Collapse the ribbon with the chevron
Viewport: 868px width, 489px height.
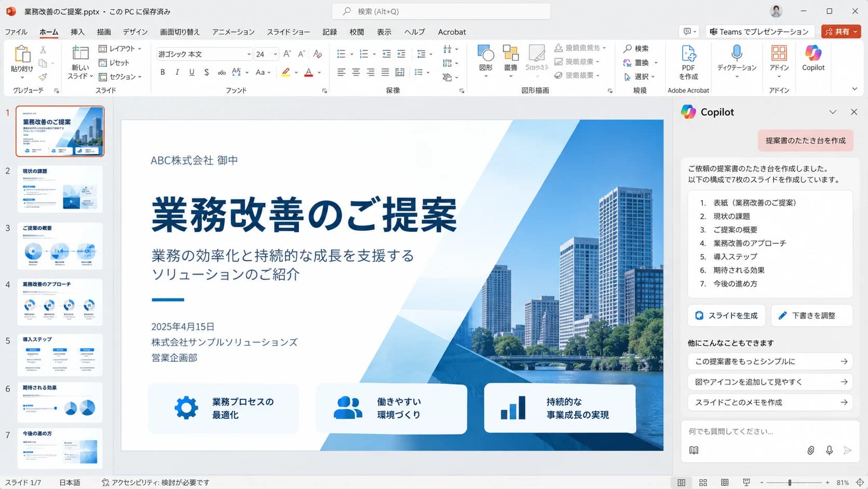[x=855, y=89]
